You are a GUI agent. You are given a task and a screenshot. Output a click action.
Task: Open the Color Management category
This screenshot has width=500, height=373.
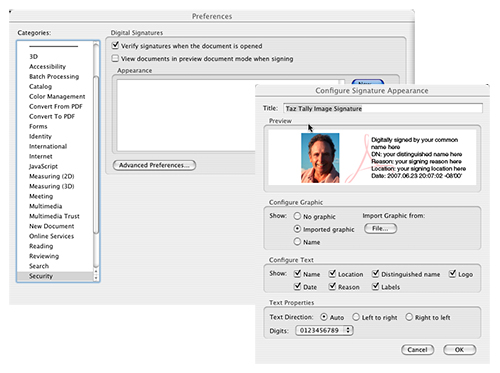[57, 96]
